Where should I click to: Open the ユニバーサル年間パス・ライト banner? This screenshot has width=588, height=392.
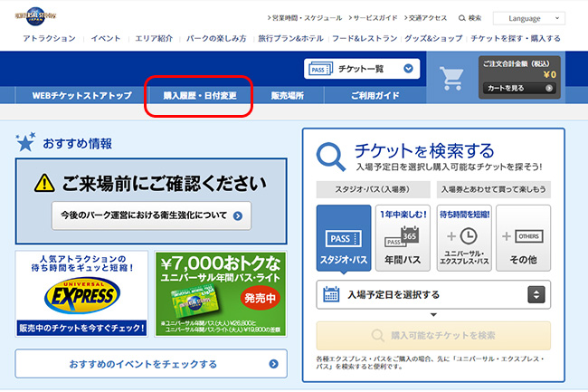click(x=221, y=293)
